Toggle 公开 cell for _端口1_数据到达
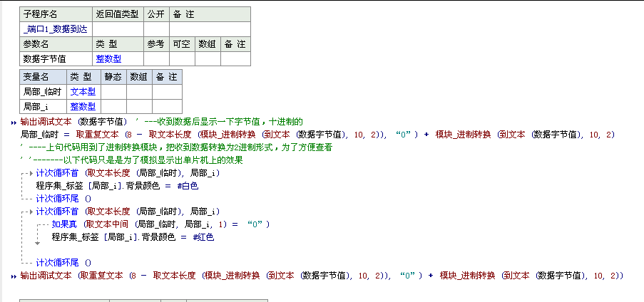 [x=155, y=28]
